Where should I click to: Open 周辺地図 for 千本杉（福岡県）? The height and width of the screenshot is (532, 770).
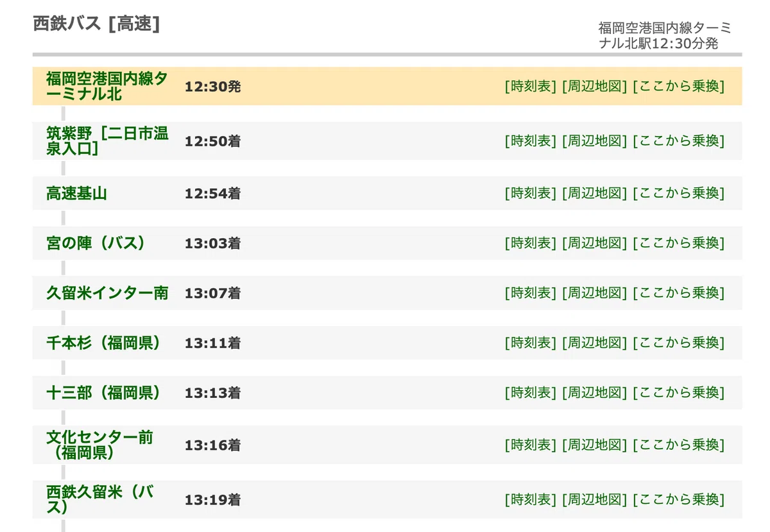pyautogui.click(x=594, y=343)
